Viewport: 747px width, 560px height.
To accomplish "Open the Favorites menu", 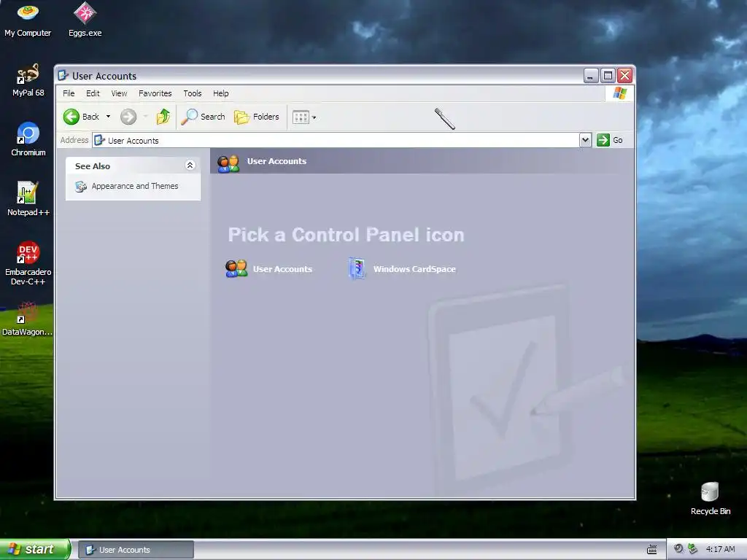I will coord(155,93).
